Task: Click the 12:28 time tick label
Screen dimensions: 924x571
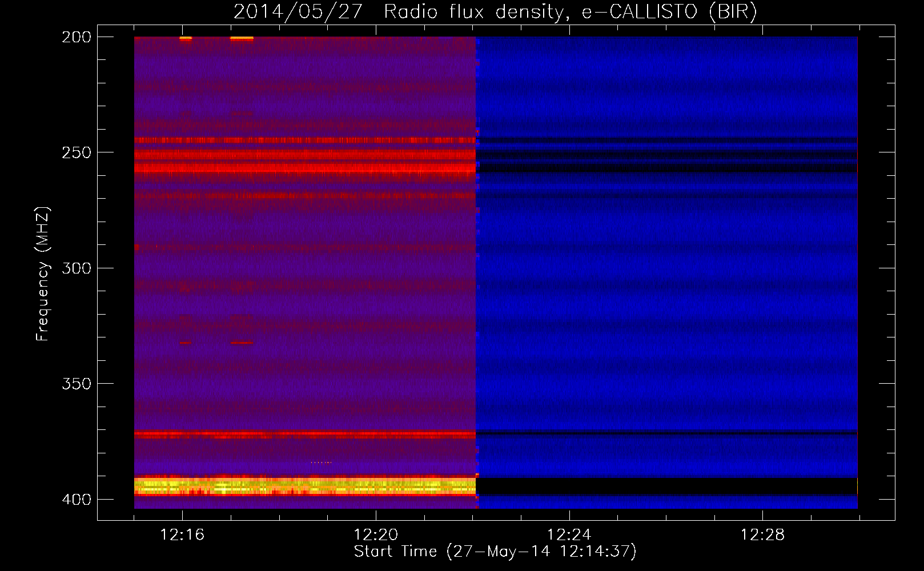Action: click(762, 534)
